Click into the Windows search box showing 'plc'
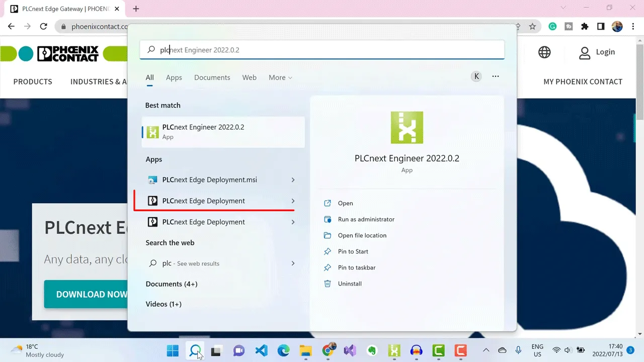The height and width of the screenshot is (362, 644). pos(322,50)
